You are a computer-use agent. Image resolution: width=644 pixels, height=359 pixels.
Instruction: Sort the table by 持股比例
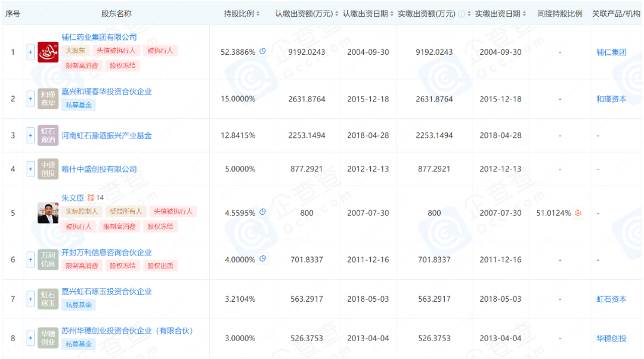click(x=256, y=14)
